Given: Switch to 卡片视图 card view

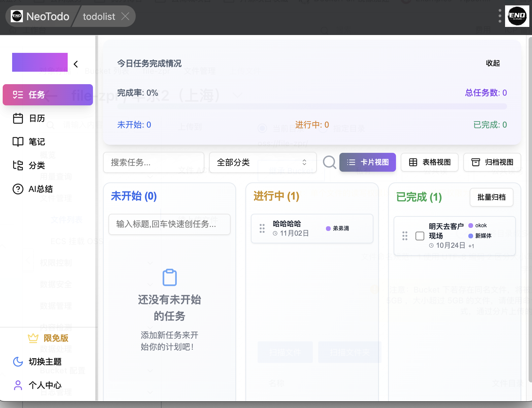Looking at the screenshot, I should coord(368,162).
